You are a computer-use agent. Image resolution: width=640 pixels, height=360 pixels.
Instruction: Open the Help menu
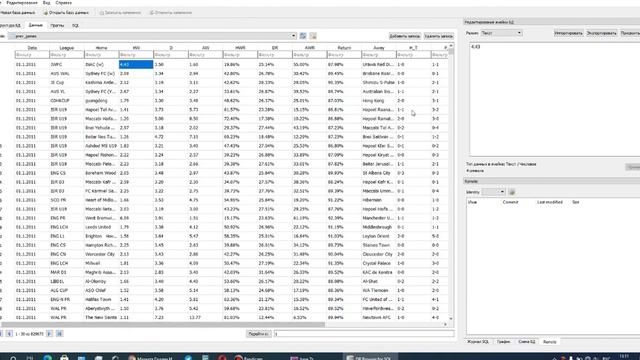coord(63,2)
